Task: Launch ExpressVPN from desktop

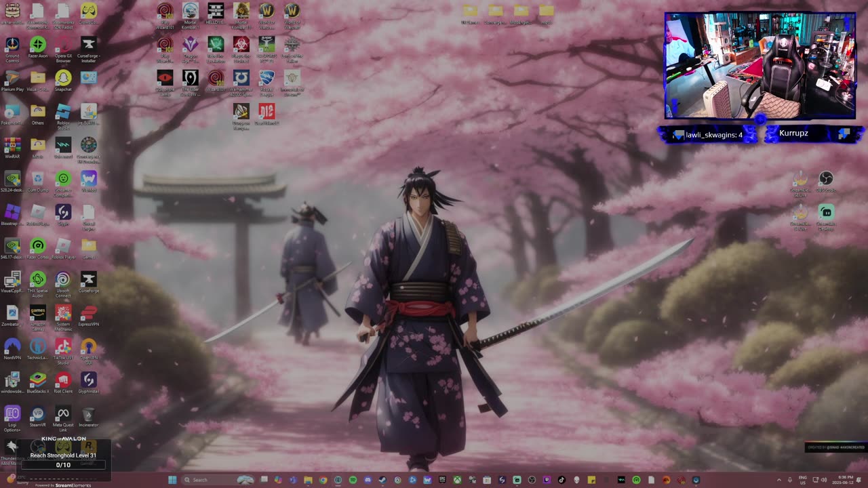Action: click(x=88, y=316)
